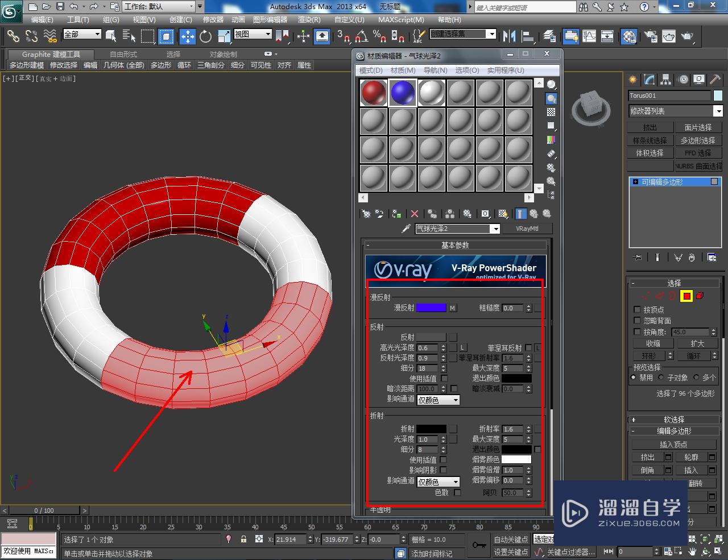Screen dimensions: 728x560
Task: Activate Select and Move tool
Action: pos(188,36)
